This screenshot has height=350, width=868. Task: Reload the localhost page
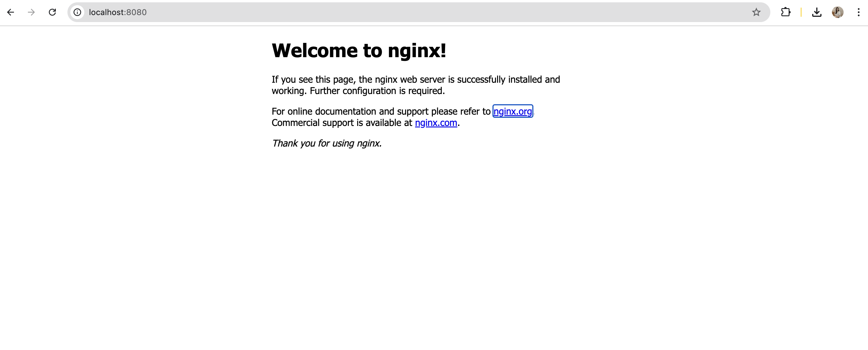[52, 12]
